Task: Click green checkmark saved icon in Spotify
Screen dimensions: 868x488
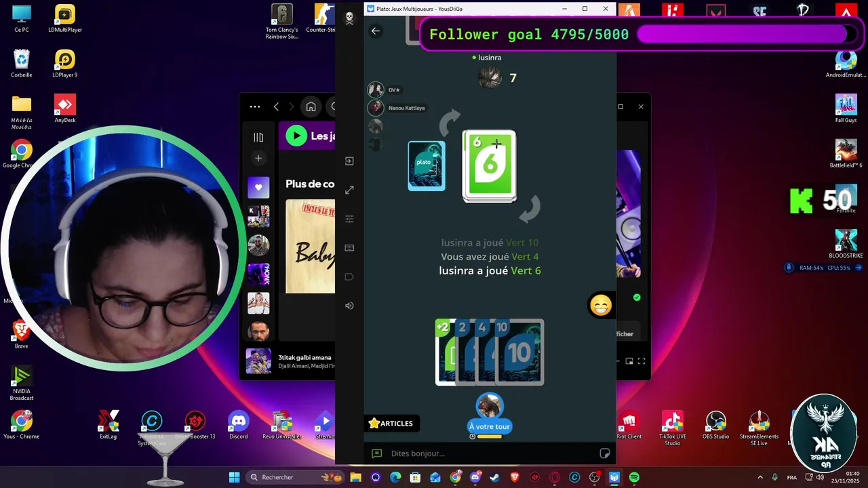Action: (637, 298)
